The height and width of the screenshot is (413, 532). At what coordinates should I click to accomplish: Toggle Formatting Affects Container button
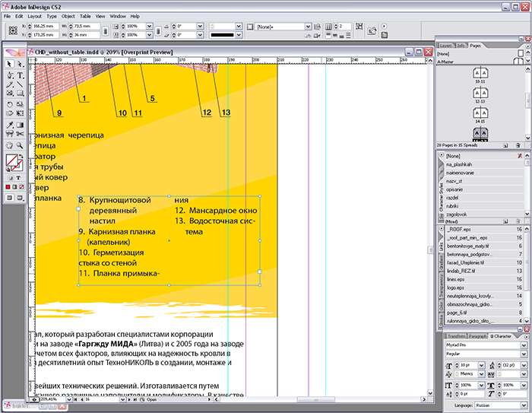[x=11, y=178]
